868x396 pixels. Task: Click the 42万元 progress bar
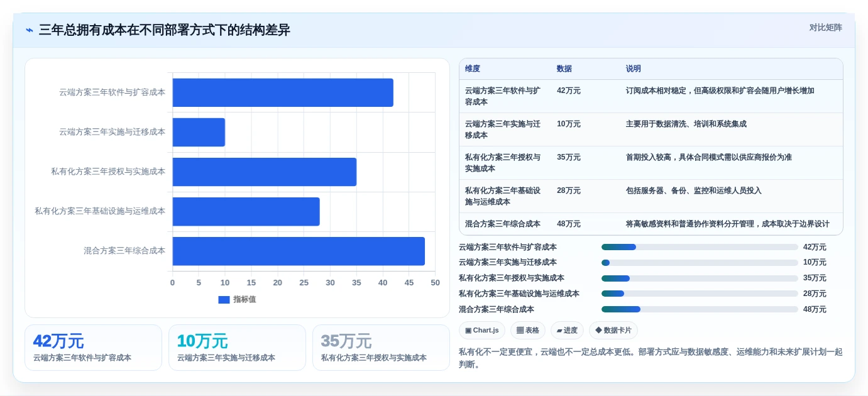pyautogui.click(x=700, y=247)
